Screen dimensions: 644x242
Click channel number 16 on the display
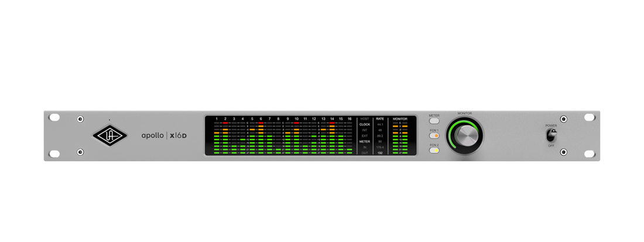(x=350, y=119)
